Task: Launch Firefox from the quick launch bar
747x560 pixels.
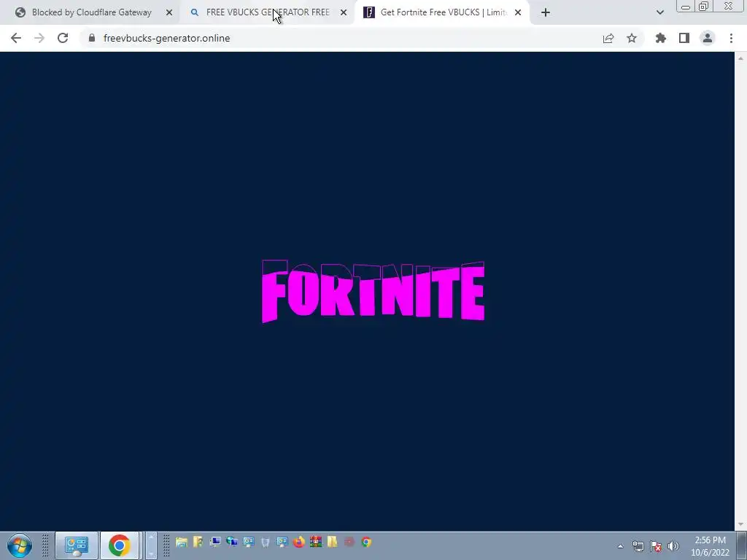Action: [298, 542]
